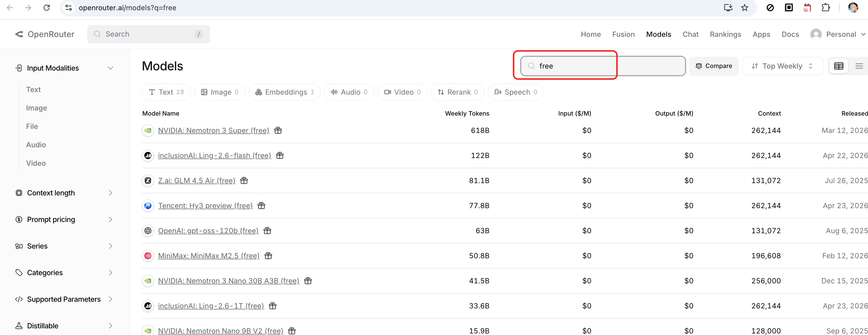Switch to table grid view
This screenshot has width=868, height=335.
[x=839, y=66]
